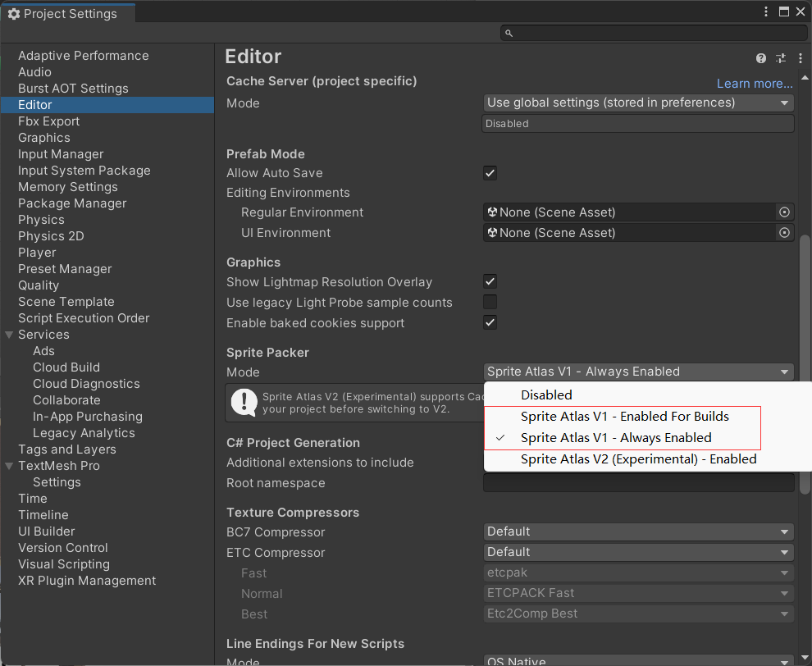Enable Use legacy Light Probe sample counts
This screenshot has height=666, width=812.
pyautogui.click(x=490, y=302)
